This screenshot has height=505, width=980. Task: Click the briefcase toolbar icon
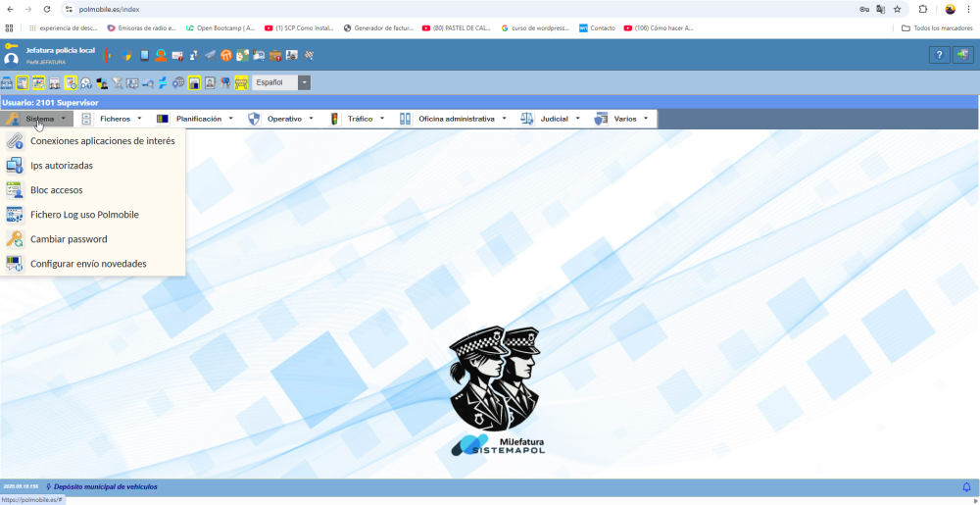click(276, 55)
